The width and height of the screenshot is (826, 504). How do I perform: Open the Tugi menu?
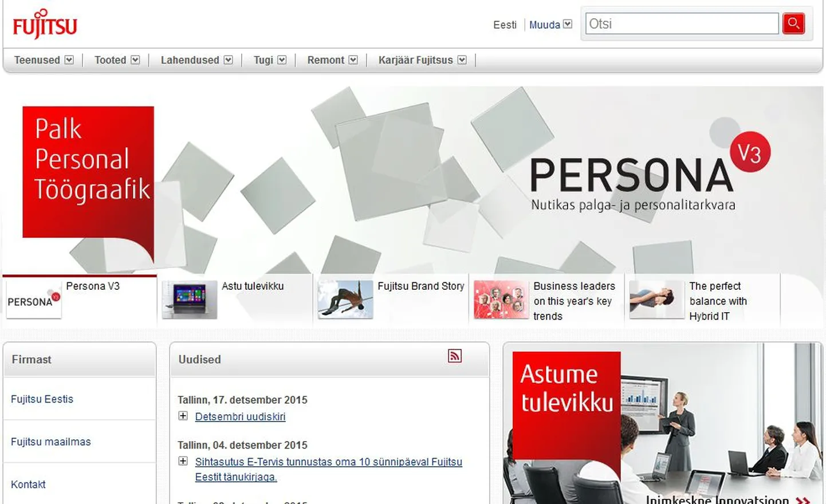(263, 60)
